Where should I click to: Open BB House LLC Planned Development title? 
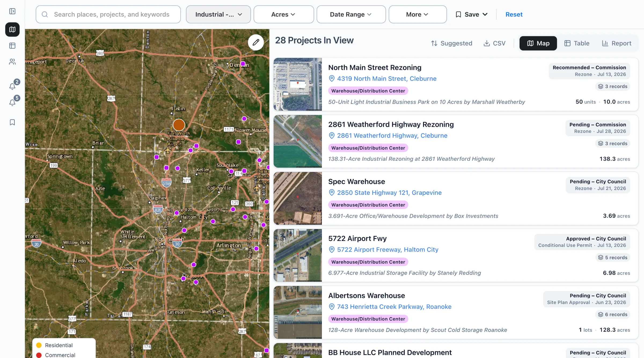click(390, 352)
